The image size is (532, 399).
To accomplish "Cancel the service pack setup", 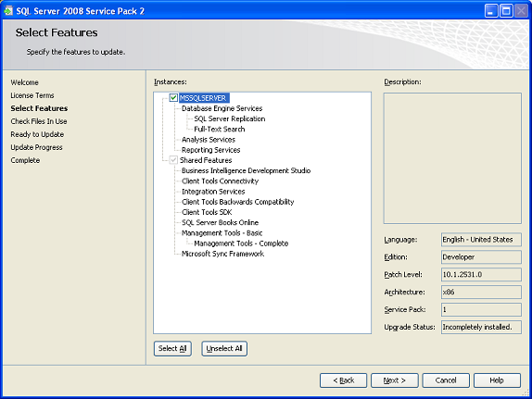I will point(446,380).
